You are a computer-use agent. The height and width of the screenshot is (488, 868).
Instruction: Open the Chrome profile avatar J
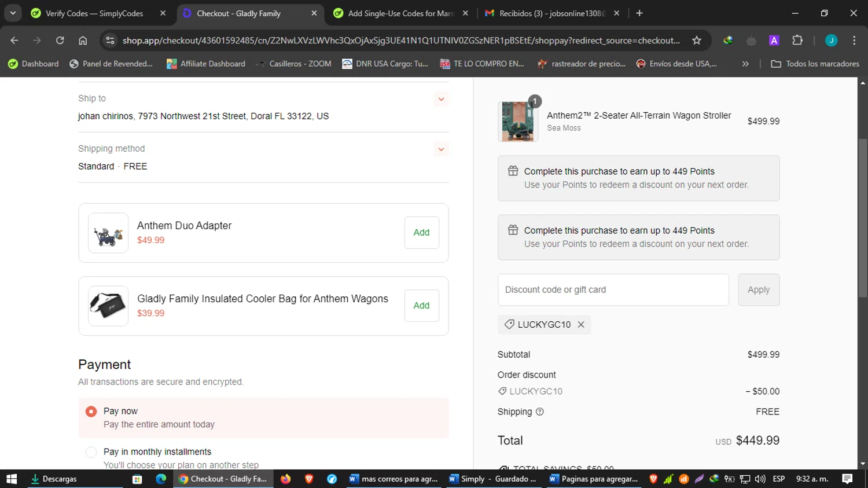(x=831, y=41)
